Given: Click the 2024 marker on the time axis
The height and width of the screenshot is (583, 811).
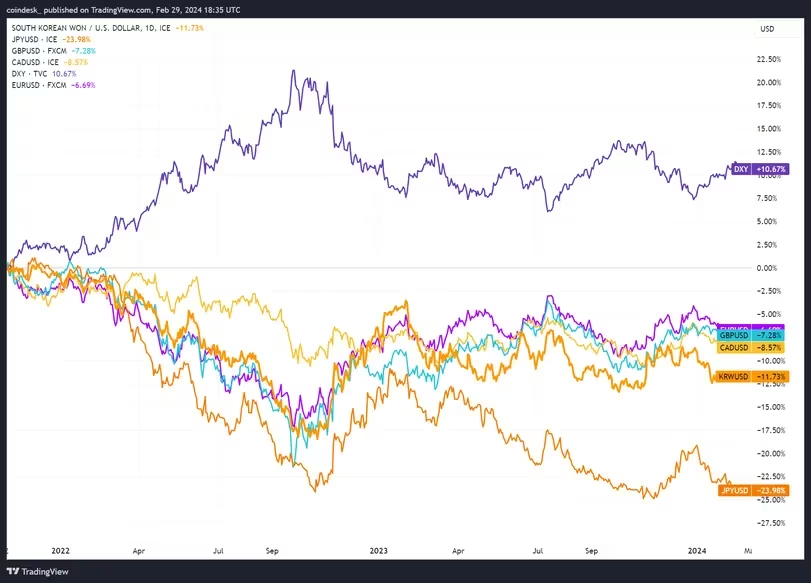Looking at the screenshot, I should [698, 549].
